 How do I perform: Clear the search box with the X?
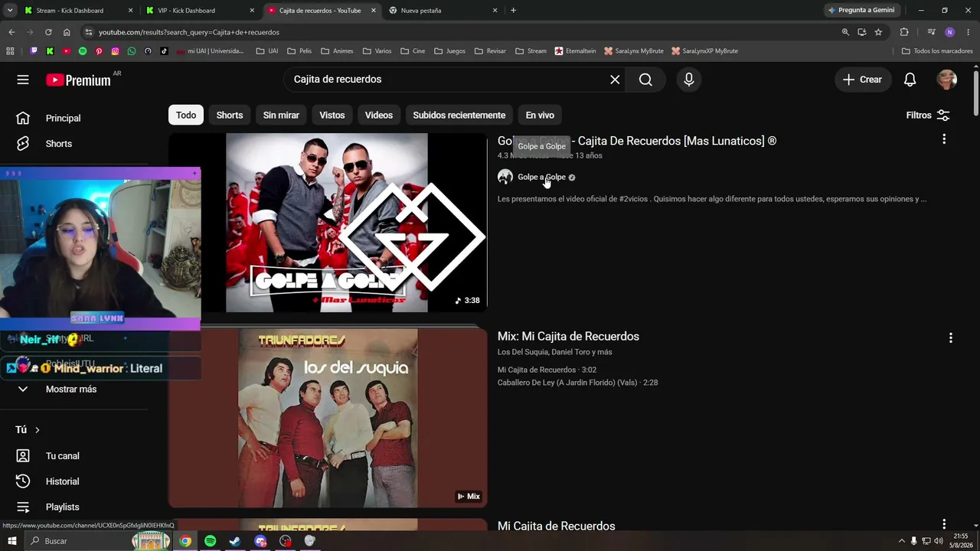(x=615, y=80)
